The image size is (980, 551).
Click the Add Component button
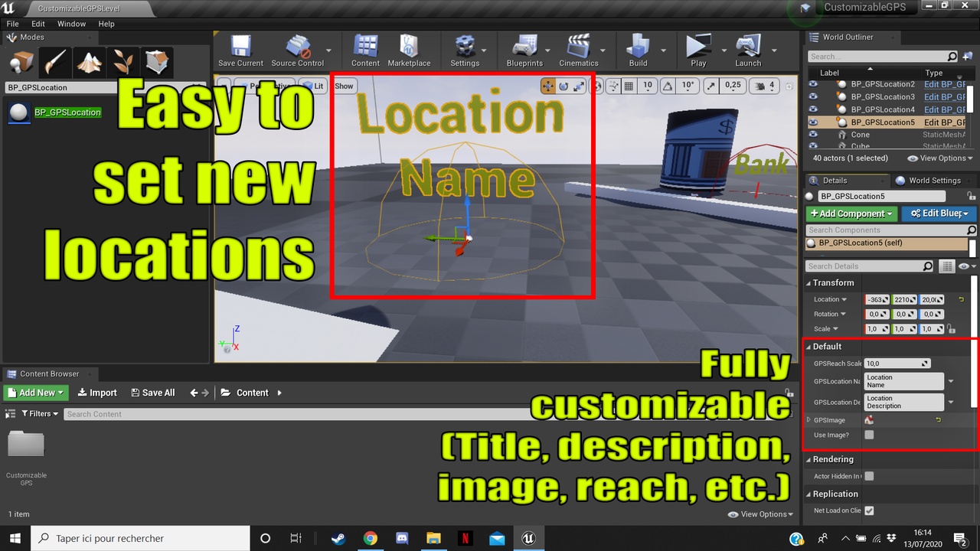tap(851, 214)
